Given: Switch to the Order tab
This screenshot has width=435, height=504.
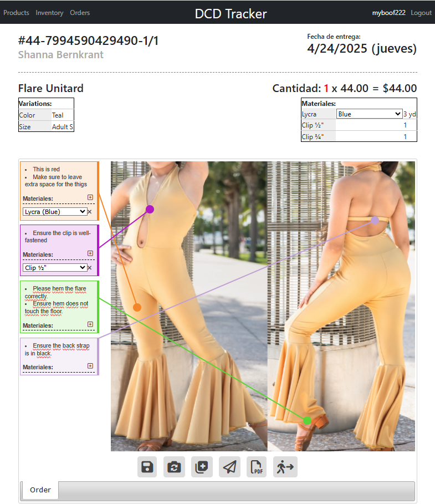Looking at the screenshot, I should (x=40, y=490).
